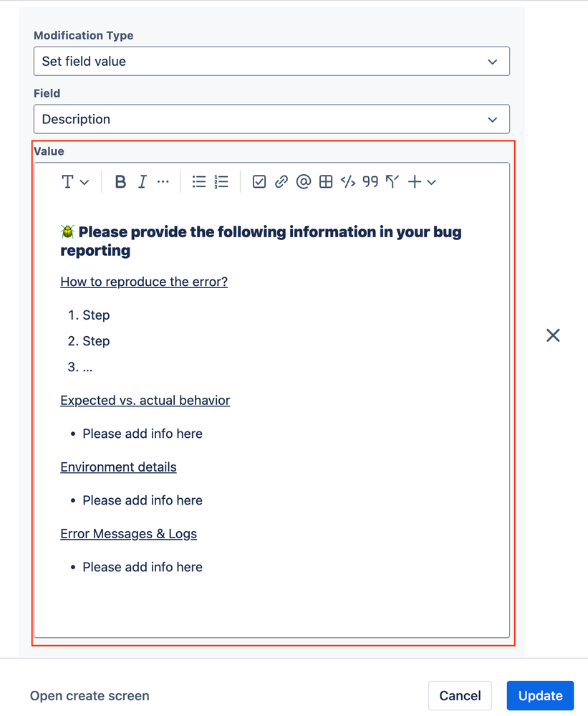
Task: Toggle bold formatting in the editor
Action: point(120,181)
